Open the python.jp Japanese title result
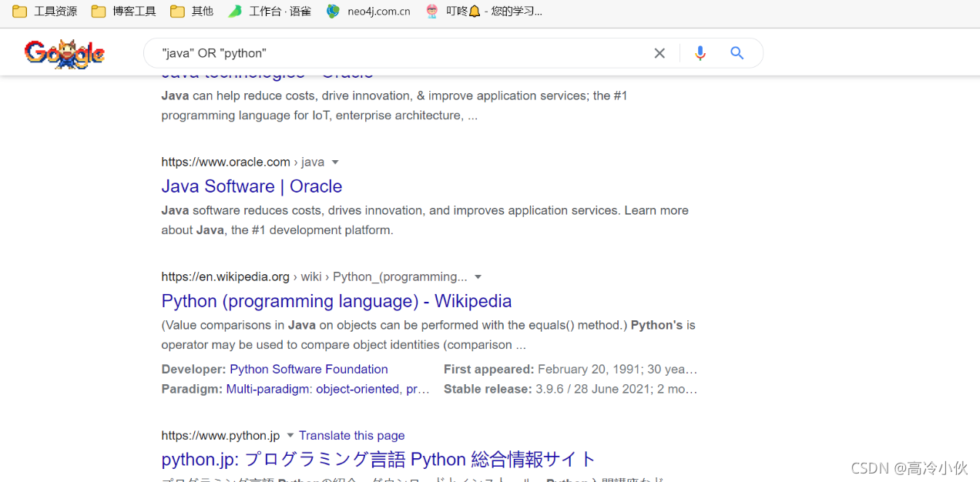This screenshot has width=980, height=482. coord(378,460)
